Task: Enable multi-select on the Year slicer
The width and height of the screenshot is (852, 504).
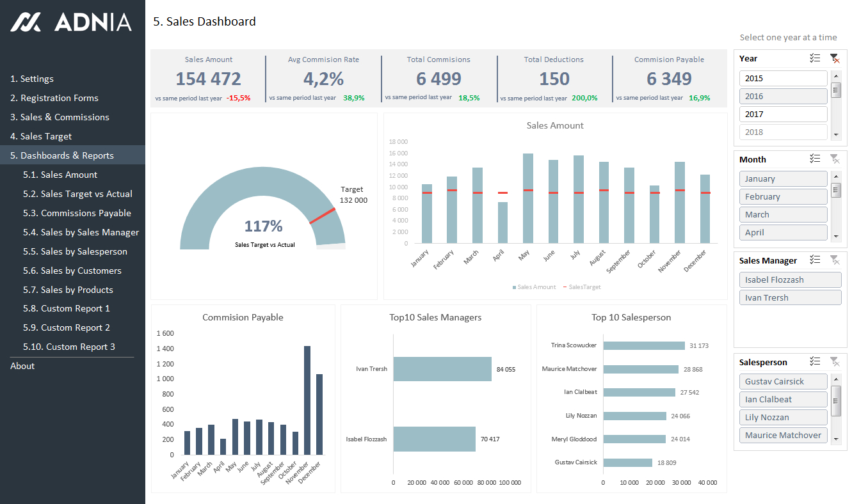Action: coord(815,58)
